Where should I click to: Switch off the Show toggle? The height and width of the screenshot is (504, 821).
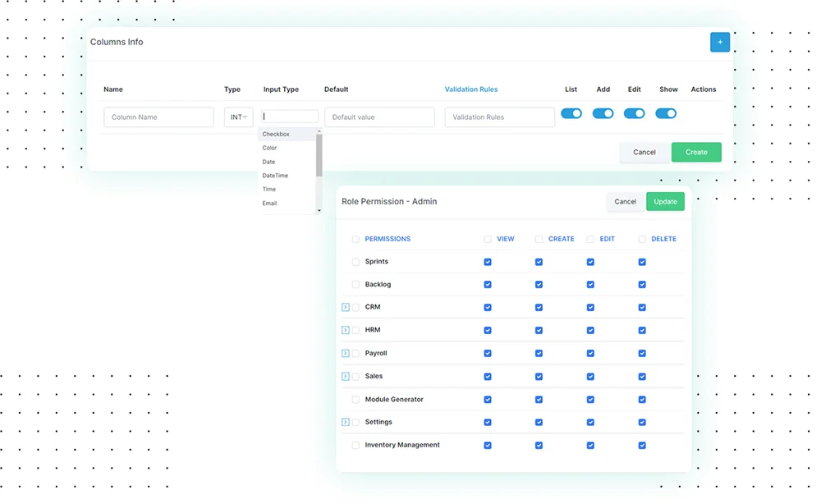pyautogui.click(x=666, y=114)
